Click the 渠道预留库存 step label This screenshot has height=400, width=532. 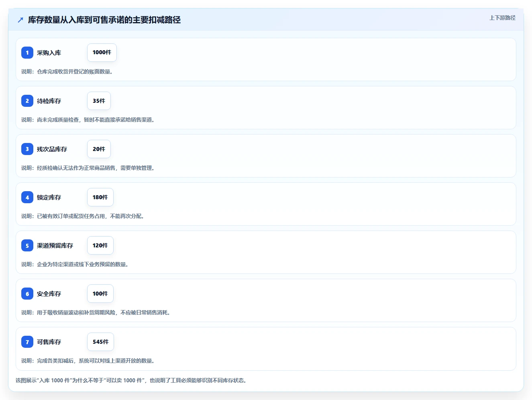(55, 245)
